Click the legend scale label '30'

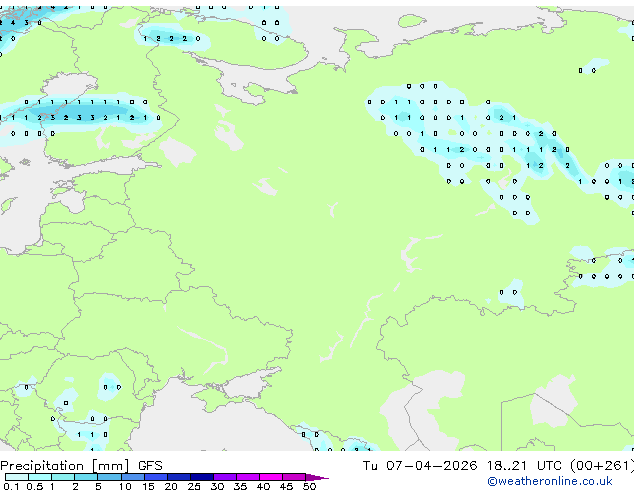pos(217,486)
